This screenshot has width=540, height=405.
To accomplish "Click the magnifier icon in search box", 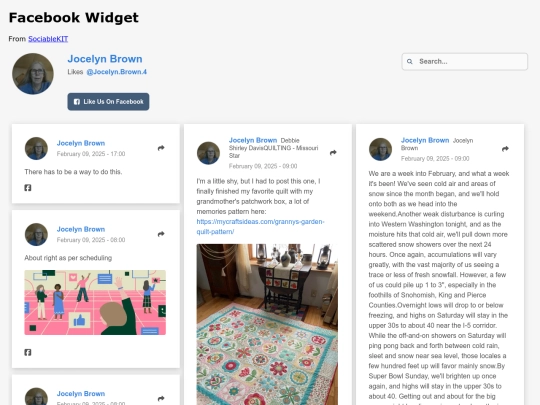I will click(409, 62).
